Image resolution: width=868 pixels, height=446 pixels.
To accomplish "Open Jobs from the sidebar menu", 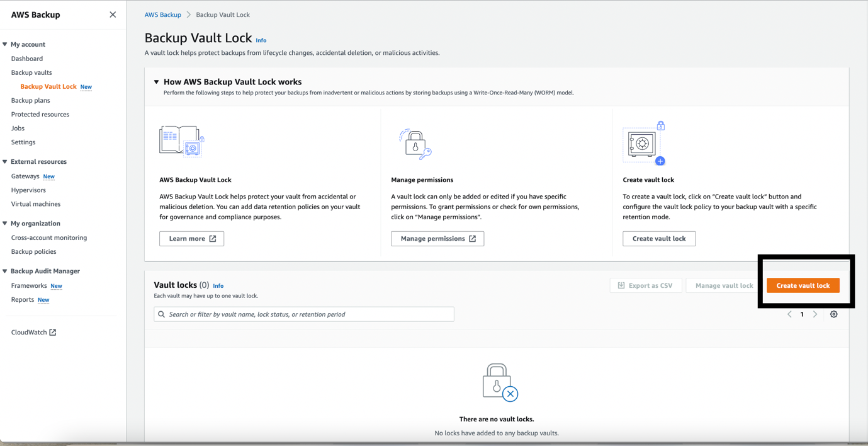I will [18, 128].
